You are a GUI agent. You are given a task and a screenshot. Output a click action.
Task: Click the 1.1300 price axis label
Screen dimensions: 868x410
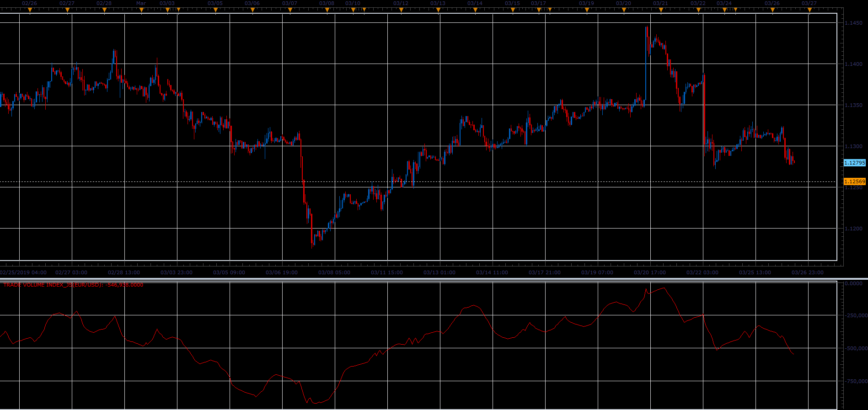pyautogui.click(x=853, y=146)
